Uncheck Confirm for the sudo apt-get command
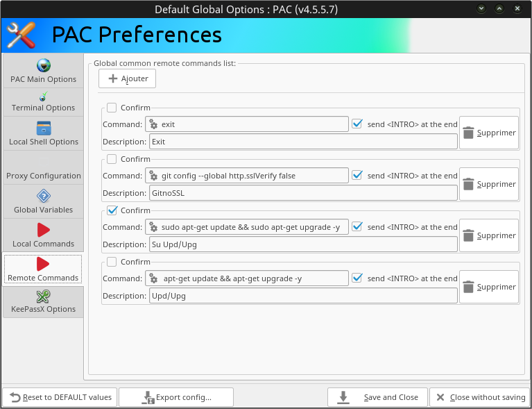Viewport: 532px width, 409px height. (x=112, y=210)
